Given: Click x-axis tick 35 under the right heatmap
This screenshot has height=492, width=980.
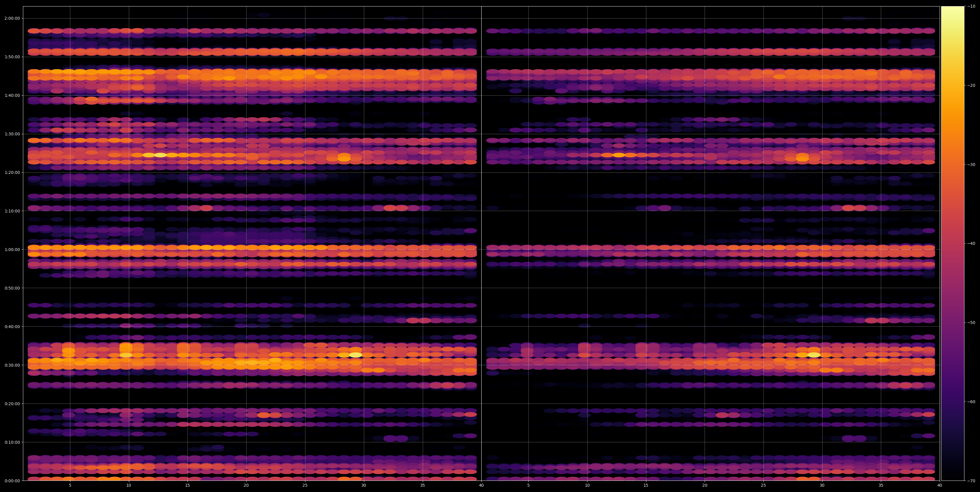Looking at the screenshot, I should (x=881, y=486).
